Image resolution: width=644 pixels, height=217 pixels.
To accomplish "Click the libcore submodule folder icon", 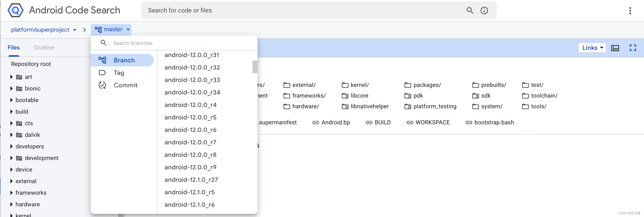I will (x=345, y=96).
